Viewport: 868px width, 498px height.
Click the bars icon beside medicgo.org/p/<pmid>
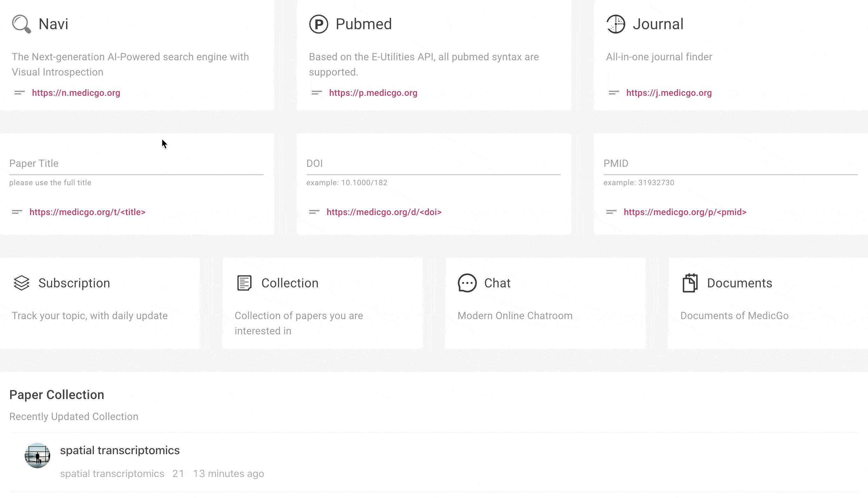click(x=611, y=212)
